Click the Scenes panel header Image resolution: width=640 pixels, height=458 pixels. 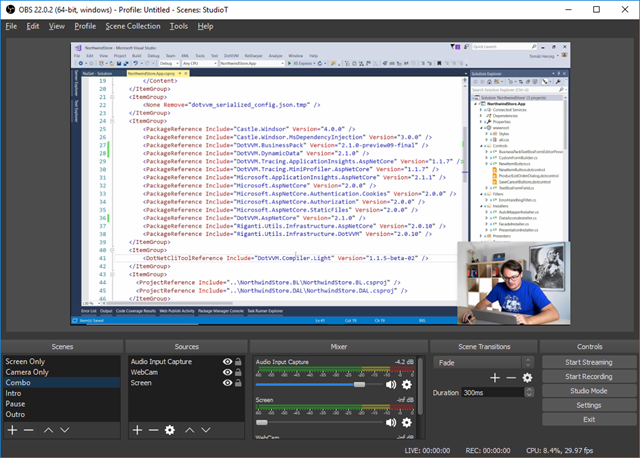click(x=62, y=347)
